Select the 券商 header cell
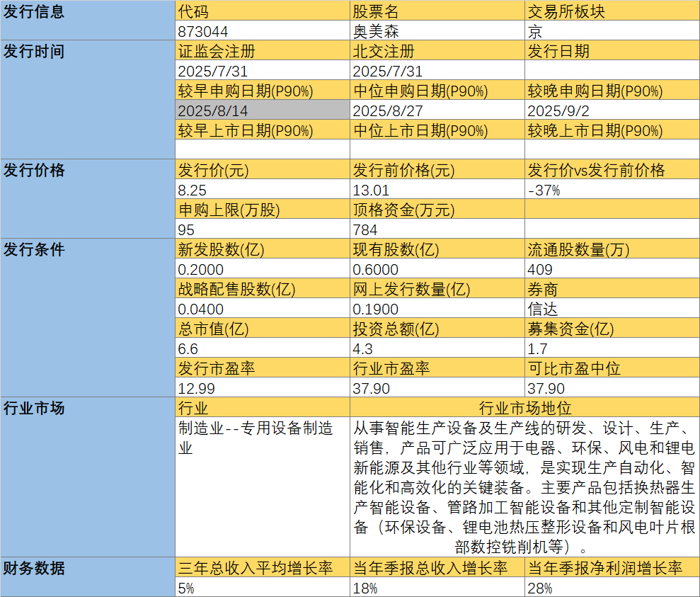 pyautogui.click(x=612, y=288)
